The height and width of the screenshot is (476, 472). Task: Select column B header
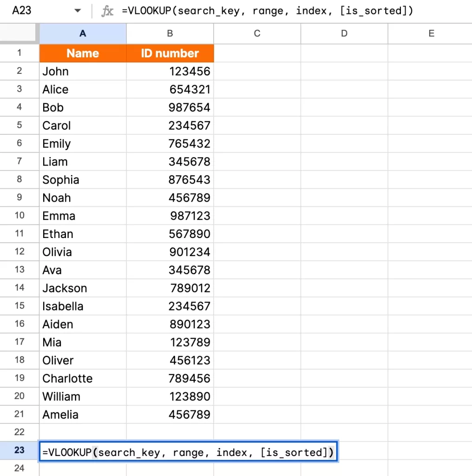(x=170, y=33)
